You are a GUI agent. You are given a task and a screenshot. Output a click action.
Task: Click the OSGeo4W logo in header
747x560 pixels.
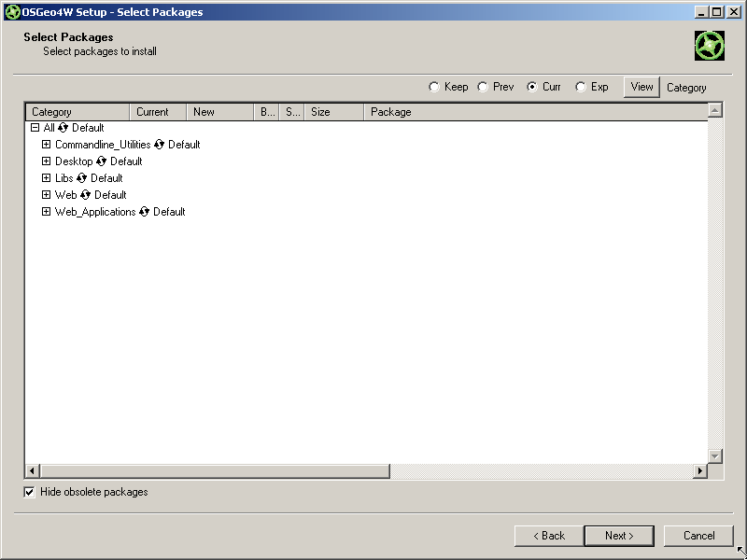[x=710, y=46]
